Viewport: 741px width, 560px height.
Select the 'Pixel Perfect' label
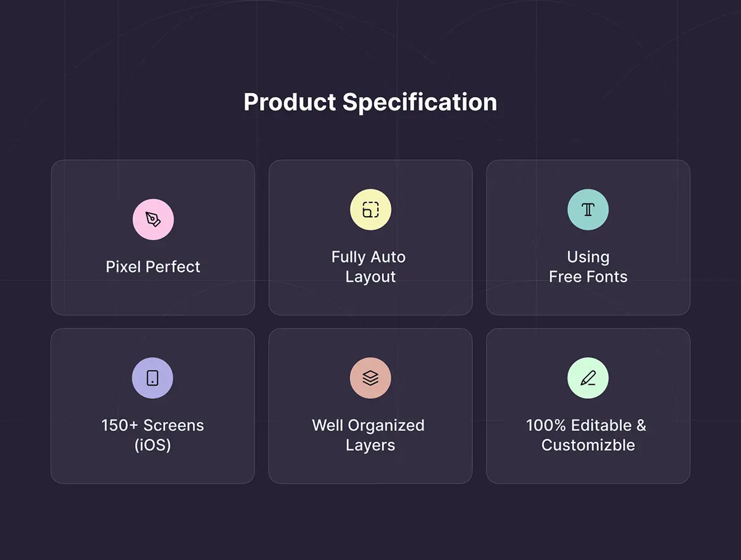(x=153, y=267)
